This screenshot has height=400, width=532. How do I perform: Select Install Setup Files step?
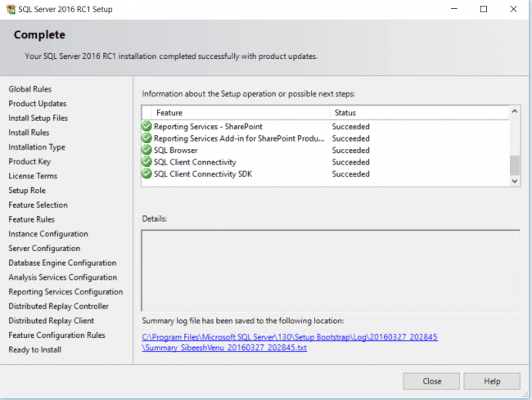[x=38, y=118]
